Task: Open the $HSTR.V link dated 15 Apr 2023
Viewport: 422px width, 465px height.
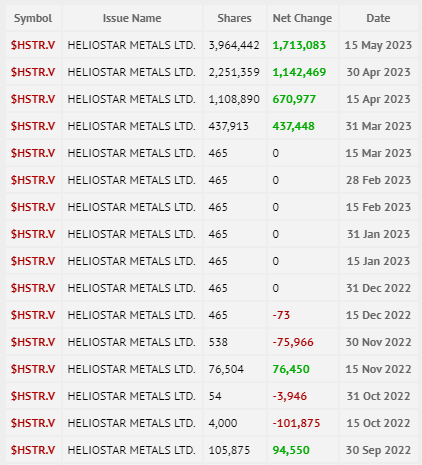Action: click(33, 99)
